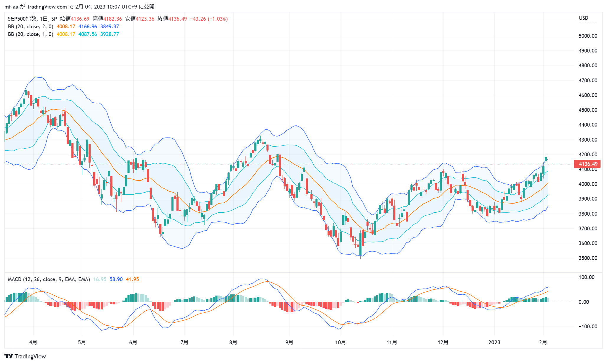Screen dimensions: 607x364
Task: Open the TradingView link in the footer
Action: 30,356
